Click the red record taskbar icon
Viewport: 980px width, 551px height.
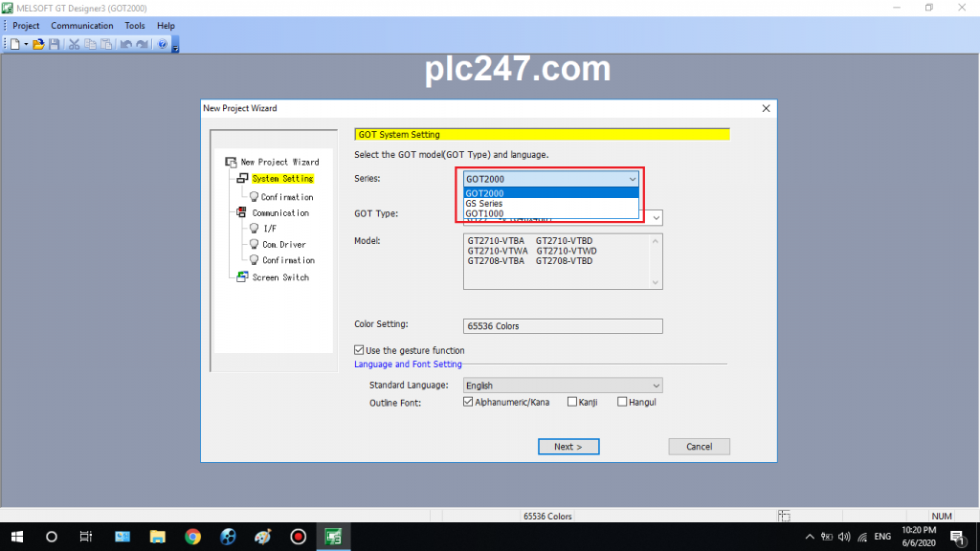(299, 537)
